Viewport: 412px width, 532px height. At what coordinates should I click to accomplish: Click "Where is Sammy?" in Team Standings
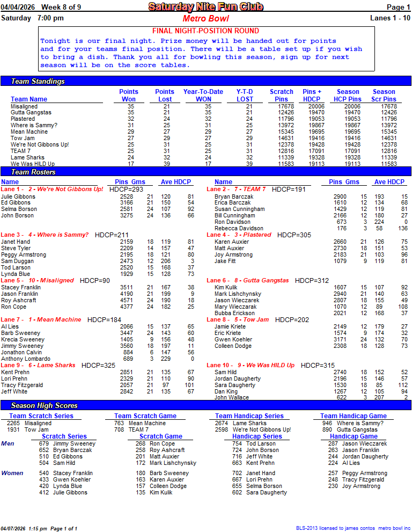[34, 125]
